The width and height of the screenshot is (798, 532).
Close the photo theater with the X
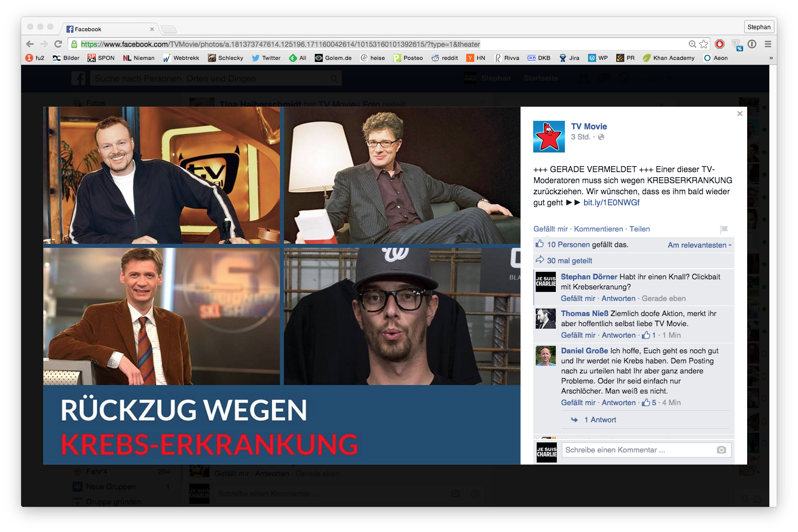tap(740, 114)
